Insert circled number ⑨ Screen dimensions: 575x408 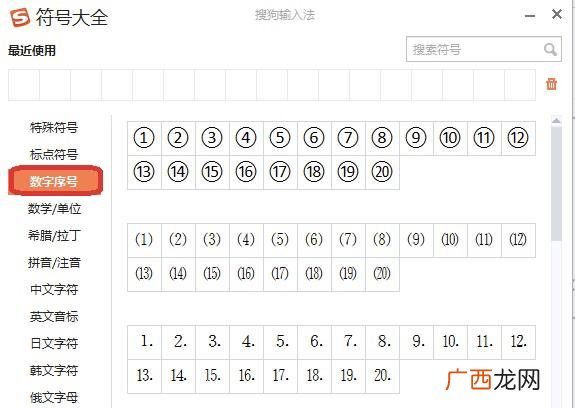[x=416, y=138]
